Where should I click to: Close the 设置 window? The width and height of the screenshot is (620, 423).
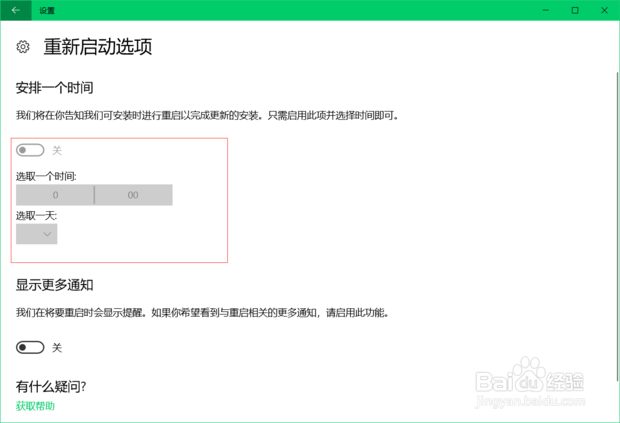coord(604,10)
